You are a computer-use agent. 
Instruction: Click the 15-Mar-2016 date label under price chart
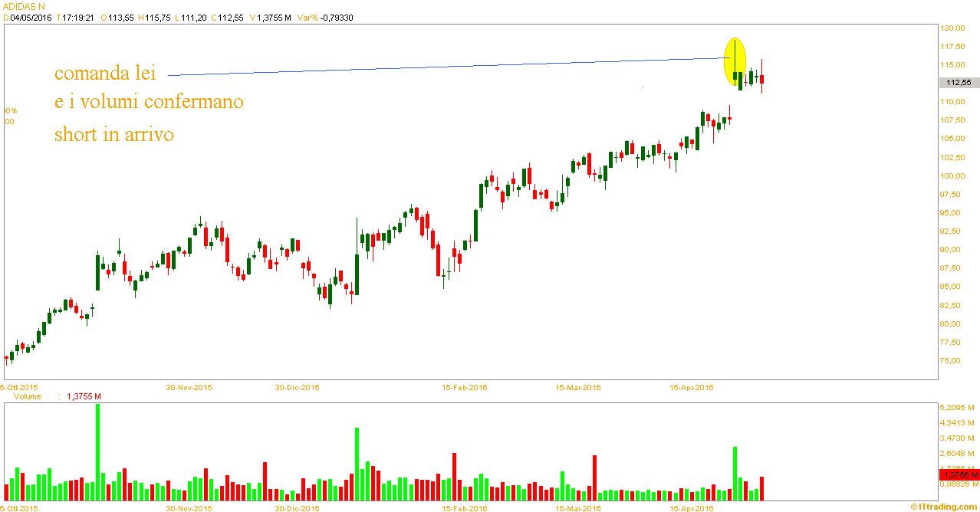tap(578, 387)
